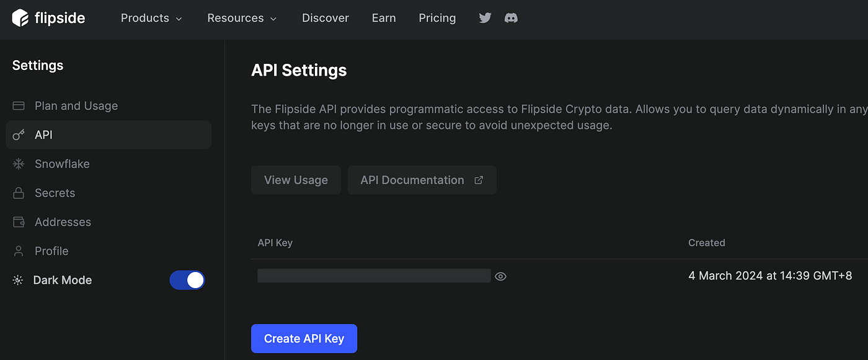Open the Discord icon link
Screen dimensions: 868x360
click(x=511, y=18)
